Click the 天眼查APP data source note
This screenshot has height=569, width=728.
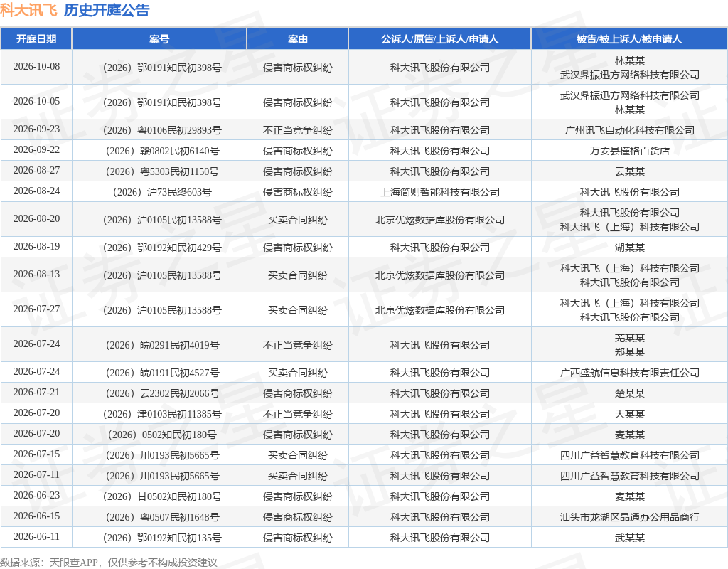click(109, 563)
